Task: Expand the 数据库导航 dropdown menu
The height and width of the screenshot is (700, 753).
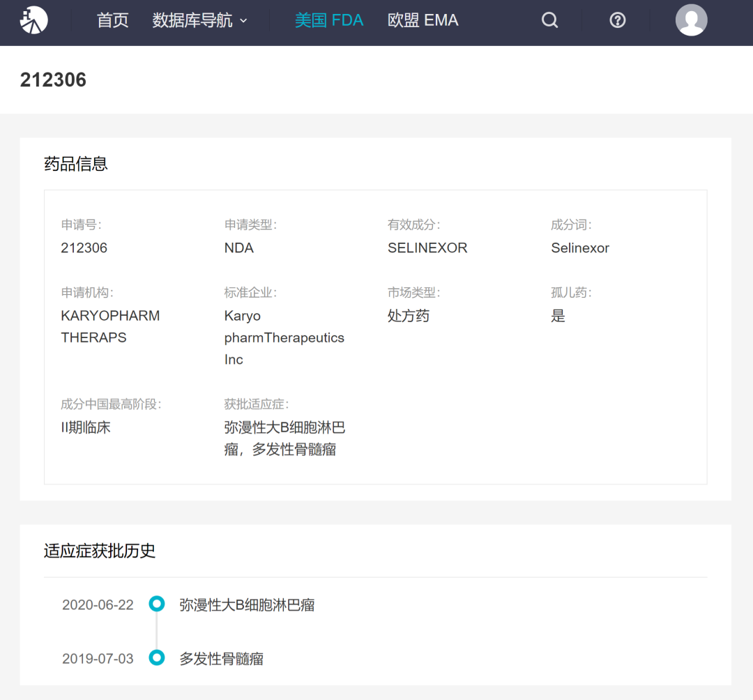Action: pos(199,20)
